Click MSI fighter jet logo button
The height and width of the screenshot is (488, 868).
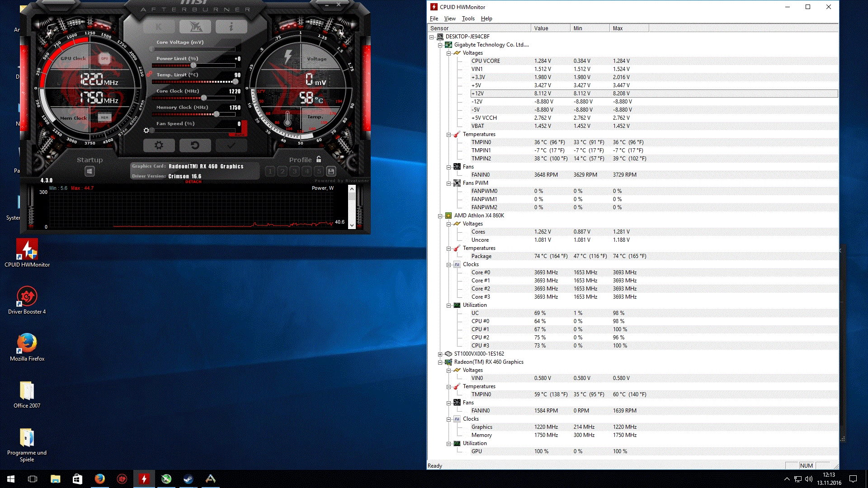[x=195, y=27]
